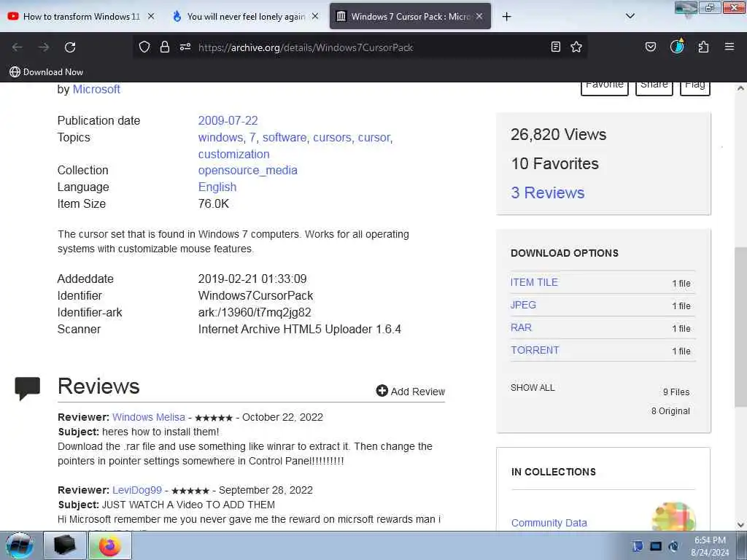The width and height of the screenshot is (747, 560).
Task: Open the Community Data collection link
Action: coord(549,523)
